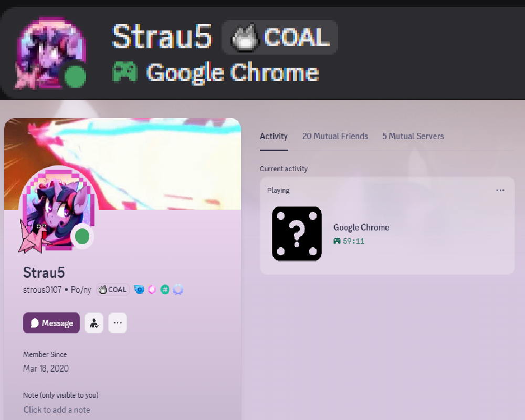The image size is (525, 420).
Task: Click the profile banner image
Action: (x=122, y=164)
